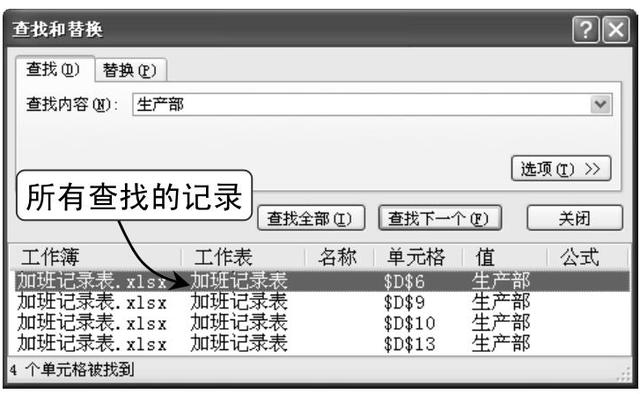Click the 关闭 button
This screenshot has width=640, height=394.
575,218
